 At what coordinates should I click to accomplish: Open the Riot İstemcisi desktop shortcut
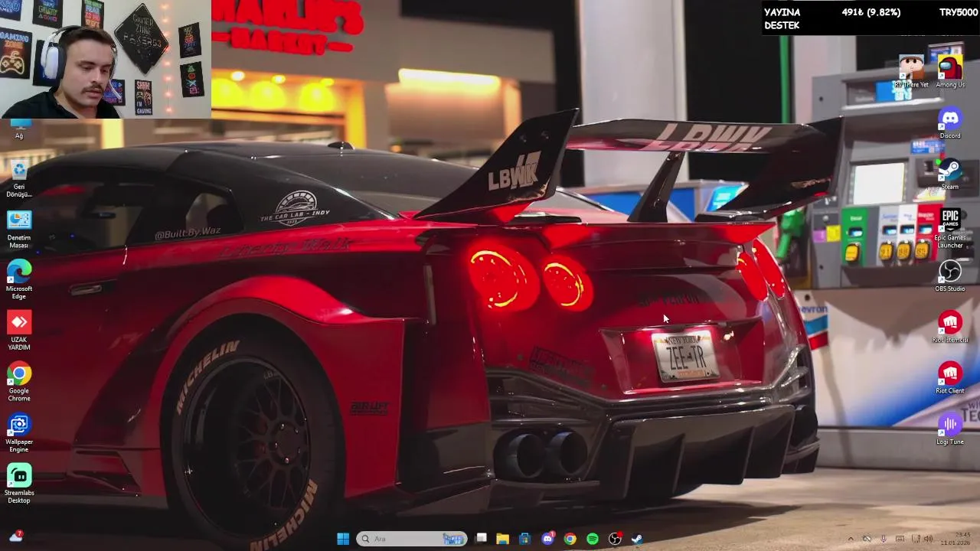click(x=950, y=328)
